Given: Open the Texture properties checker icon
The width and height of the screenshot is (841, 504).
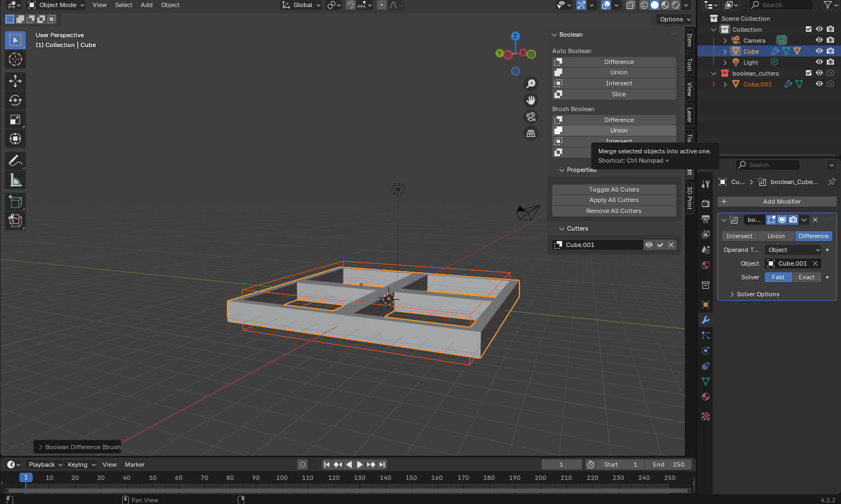Looking at the screenshot, I should (x=706, y=416).
